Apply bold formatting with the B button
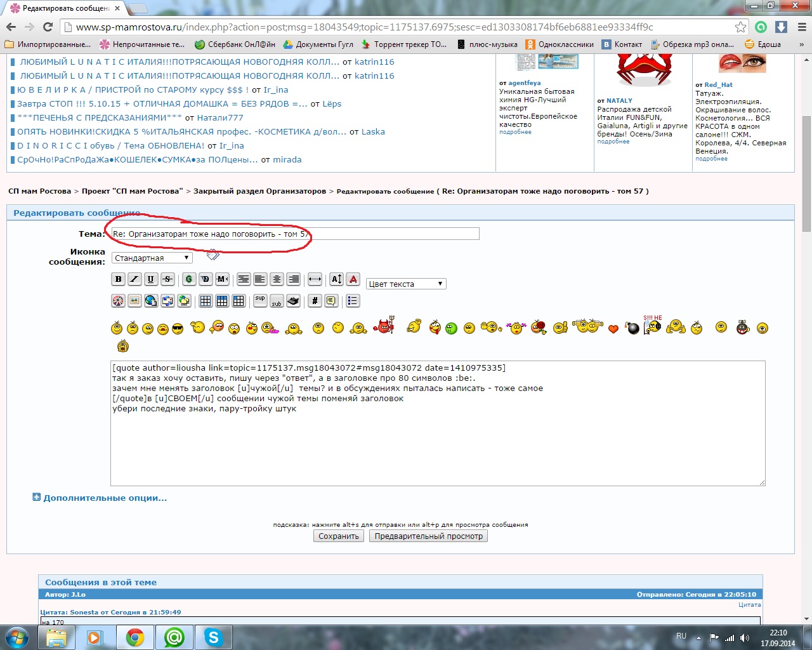 click(x=118, y=279)
